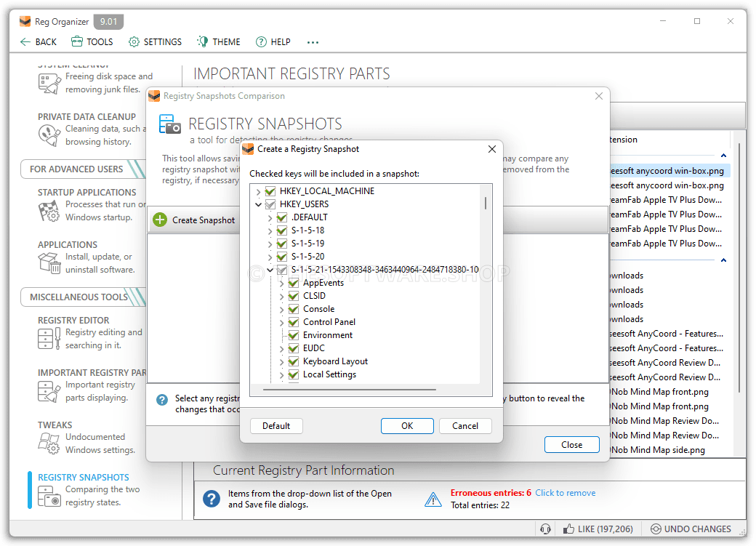Toggle the HKEY_USERS checkbox
756x546 pixels.
(270, 204)
